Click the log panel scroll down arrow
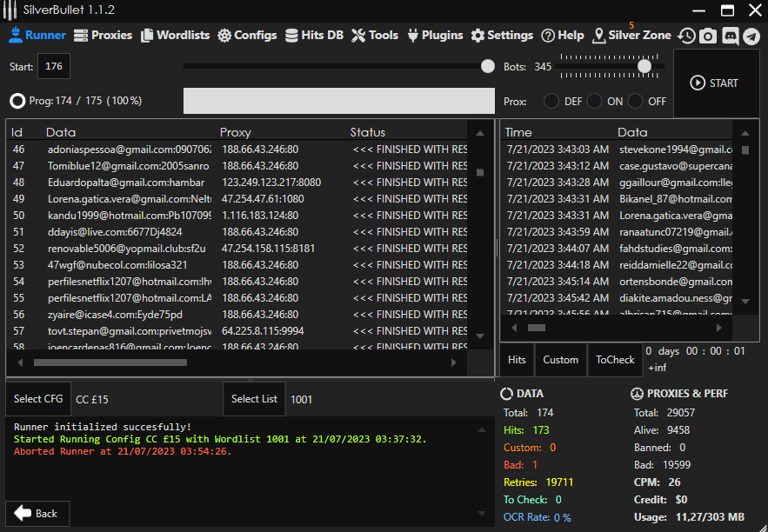The height and width of the screenshot is (532, 768). click(x=482, y=514)
